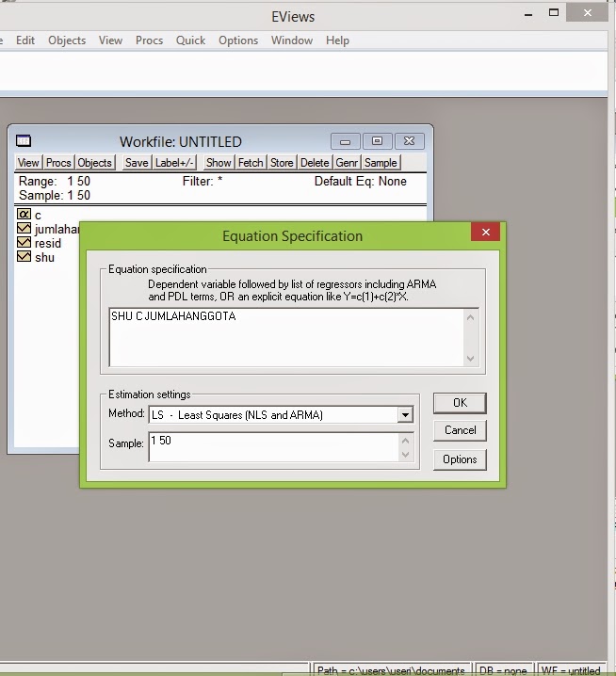Maximize the Workfile UNTITLED window
This screenshot has height=676, width=616.
click(377, 141)
